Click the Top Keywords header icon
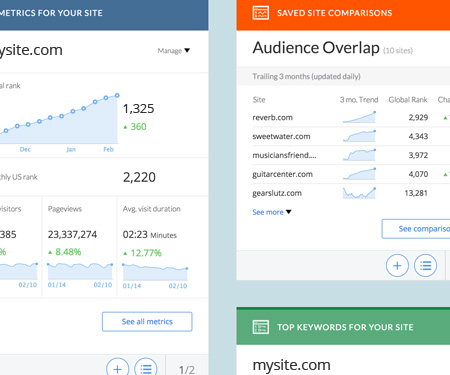The height and width of the screenshot is (375, 450). [261, 327]
